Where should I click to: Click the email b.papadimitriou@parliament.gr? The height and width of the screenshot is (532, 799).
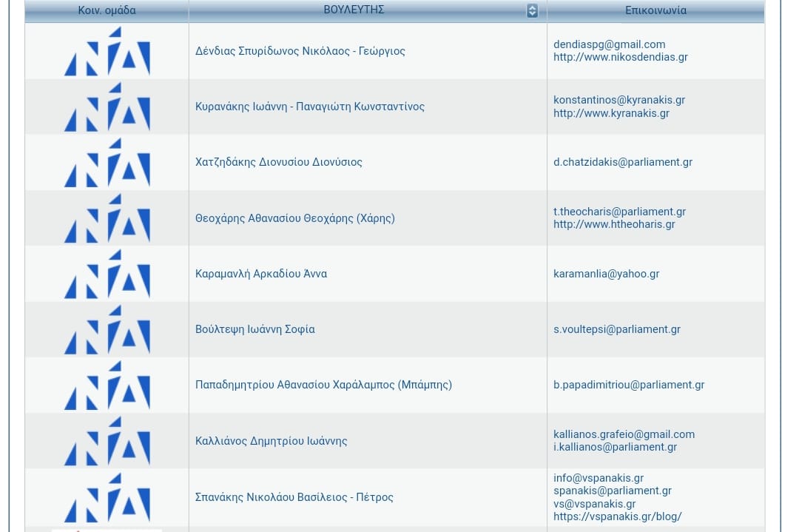coord(629,385)
